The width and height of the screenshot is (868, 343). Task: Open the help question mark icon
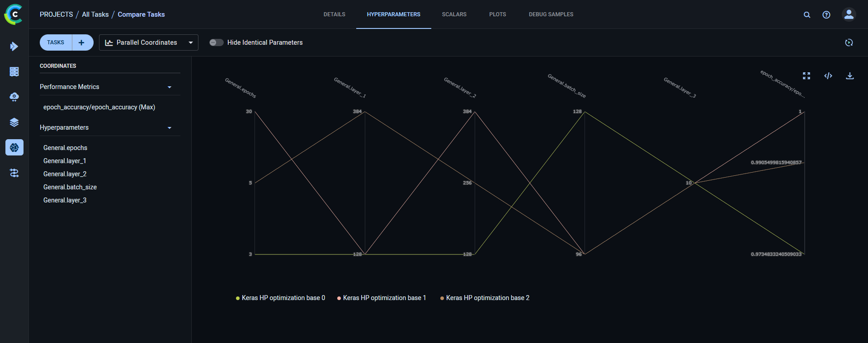pyautogui.click(x=826, y=15)
